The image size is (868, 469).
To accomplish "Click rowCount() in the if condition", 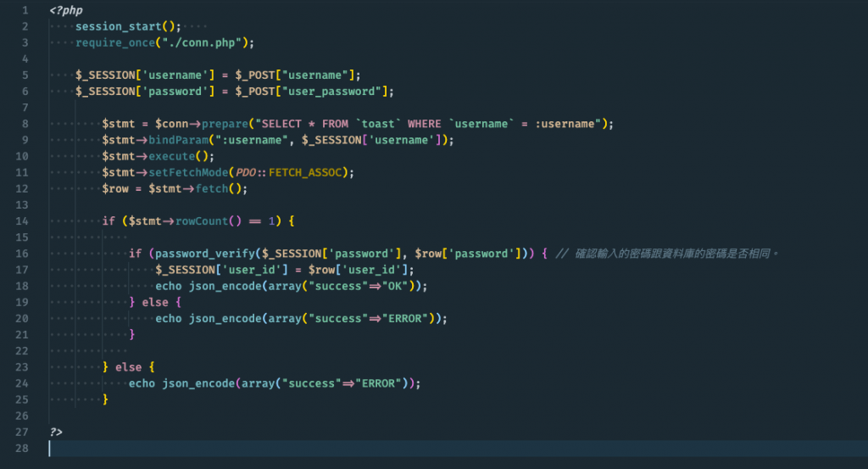I will coord(209,221).
